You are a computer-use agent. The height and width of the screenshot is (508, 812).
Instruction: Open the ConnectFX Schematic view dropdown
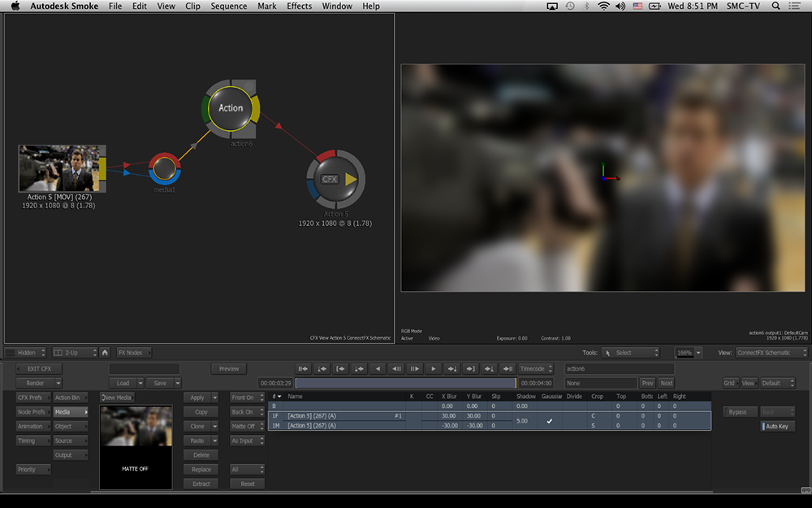click(x=771, y=353)
